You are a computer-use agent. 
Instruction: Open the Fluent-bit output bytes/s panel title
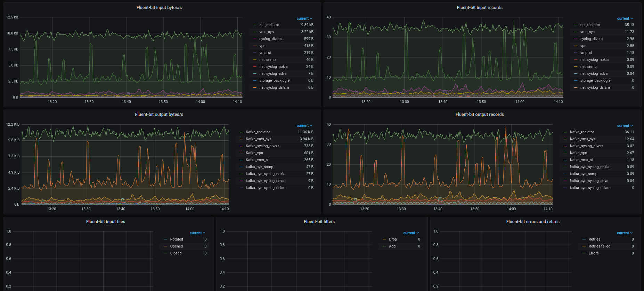(x=159, y=115)
